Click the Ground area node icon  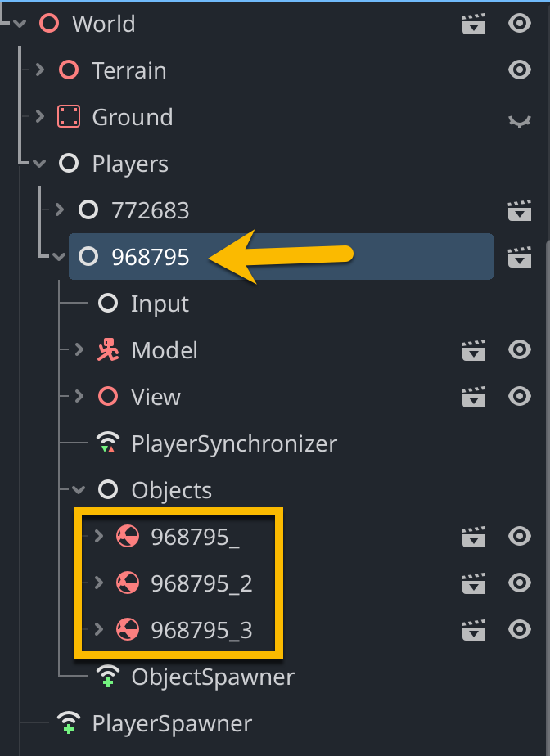point(69,117)
